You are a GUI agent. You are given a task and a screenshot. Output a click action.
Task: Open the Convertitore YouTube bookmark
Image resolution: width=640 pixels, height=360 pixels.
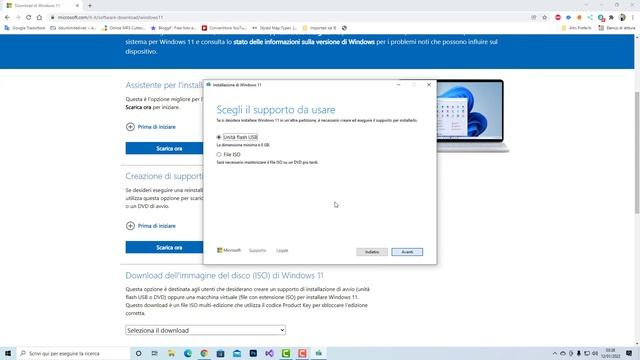click(224, 28)
